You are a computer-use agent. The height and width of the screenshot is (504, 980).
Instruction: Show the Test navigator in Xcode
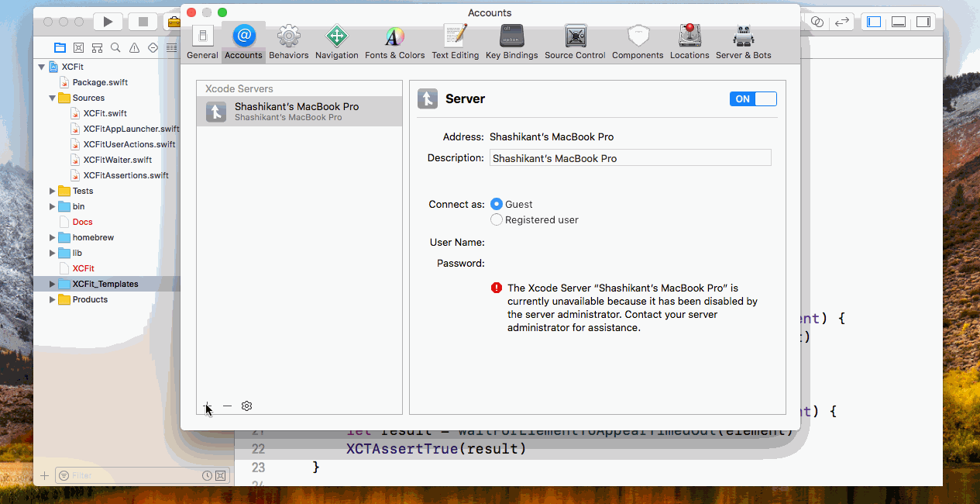[153, 47]
